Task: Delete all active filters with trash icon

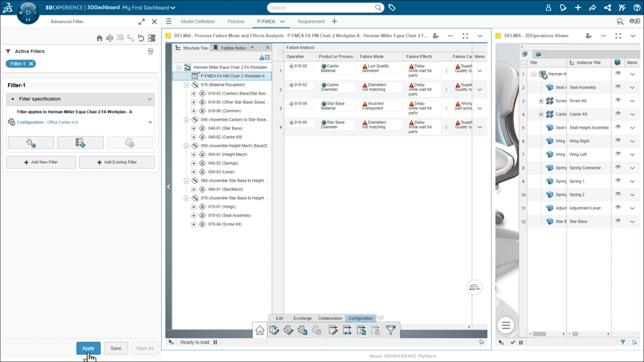Action: (150, 52)
